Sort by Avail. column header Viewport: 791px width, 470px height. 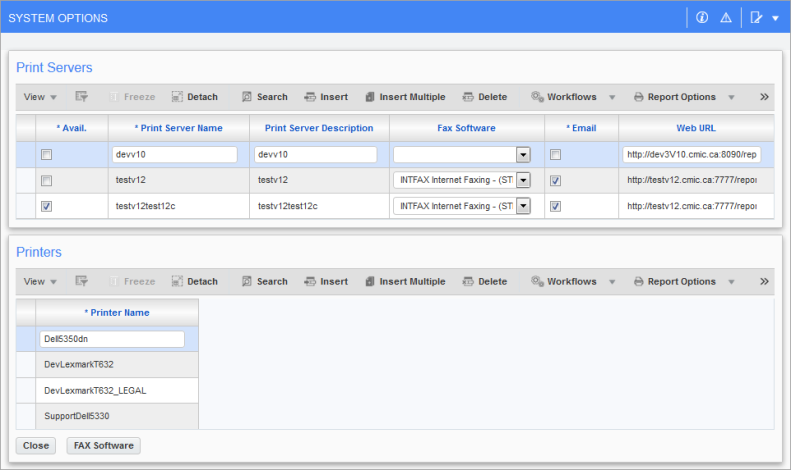pyautogui.click(x=72, y=128)
